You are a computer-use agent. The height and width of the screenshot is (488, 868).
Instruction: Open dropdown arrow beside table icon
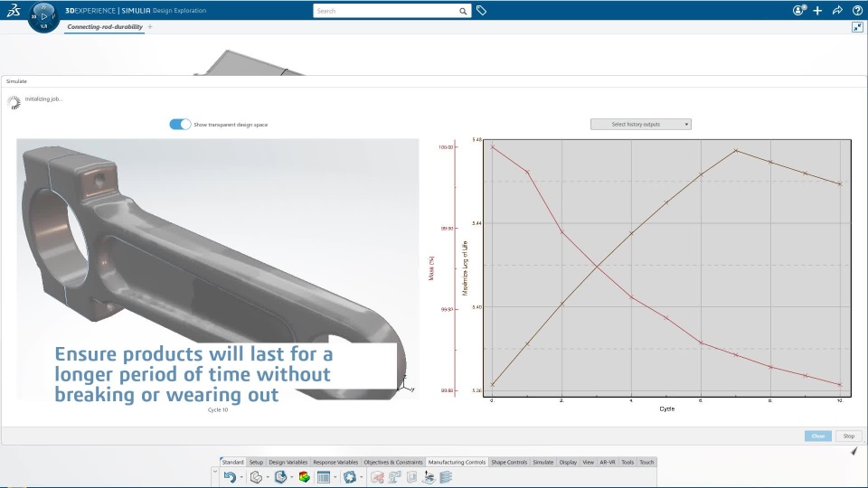tap(335, 477)
